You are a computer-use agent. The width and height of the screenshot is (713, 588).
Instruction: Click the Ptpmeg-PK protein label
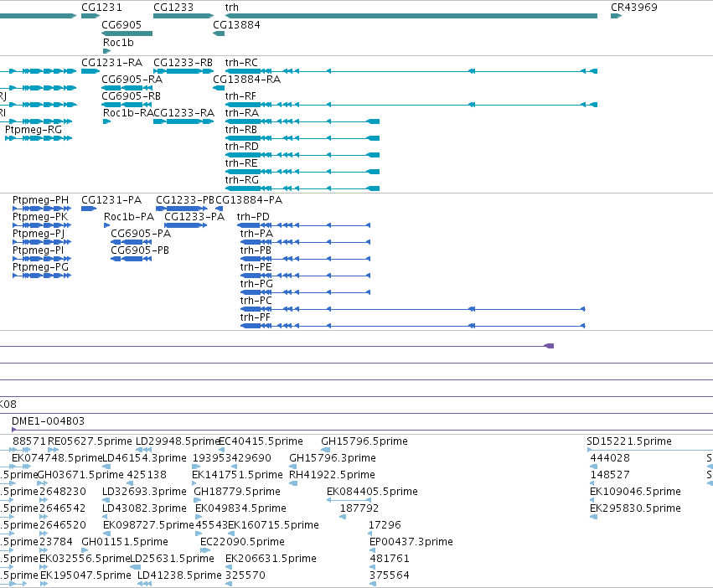pos(40,217)
